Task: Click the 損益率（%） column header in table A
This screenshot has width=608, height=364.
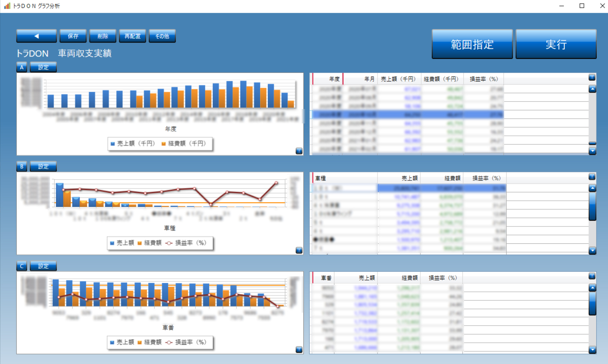Action: point(484,79)
